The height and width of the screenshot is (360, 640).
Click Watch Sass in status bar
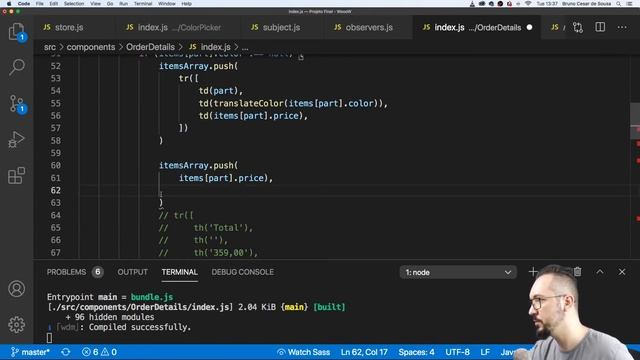point(303,352)
